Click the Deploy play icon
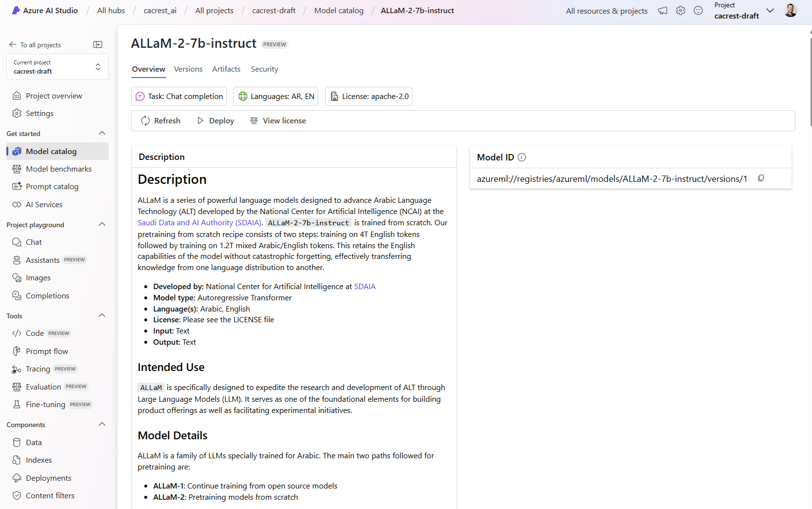Screen dimensions: 812x509 200,121
